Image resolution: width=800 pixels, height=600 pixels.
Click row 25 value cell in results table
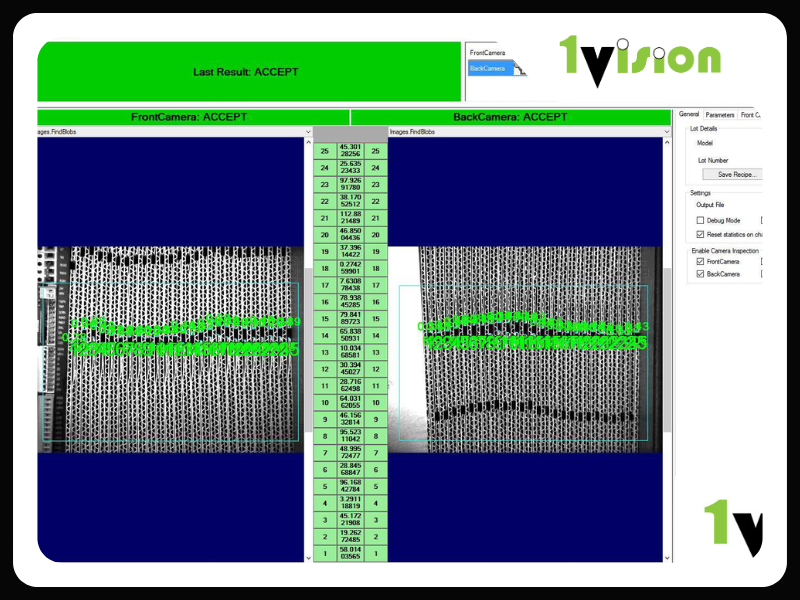(350, 151)
